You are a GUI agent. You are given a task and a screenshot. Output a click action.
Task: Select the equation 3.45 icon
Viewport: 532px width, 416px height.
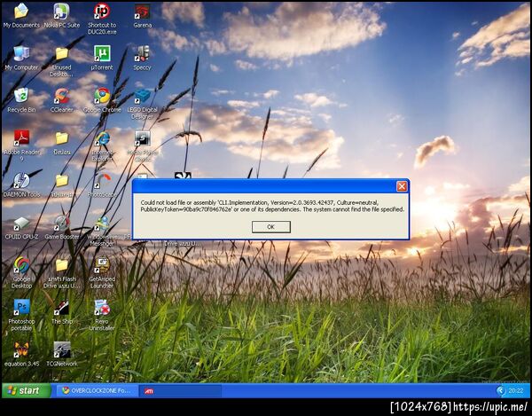(x=21, y=354)
